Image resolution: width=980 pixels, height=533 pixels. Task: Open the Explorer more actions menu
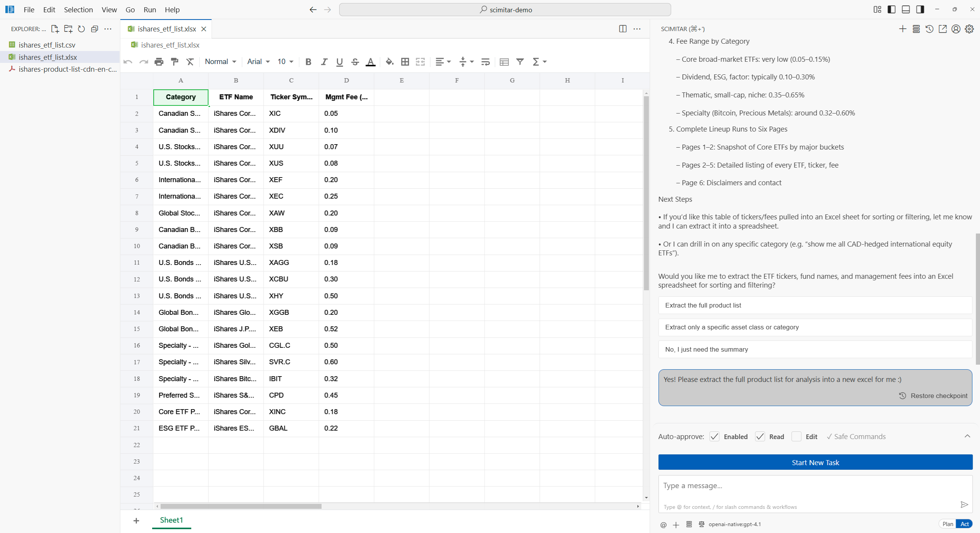tap(108, 29)
